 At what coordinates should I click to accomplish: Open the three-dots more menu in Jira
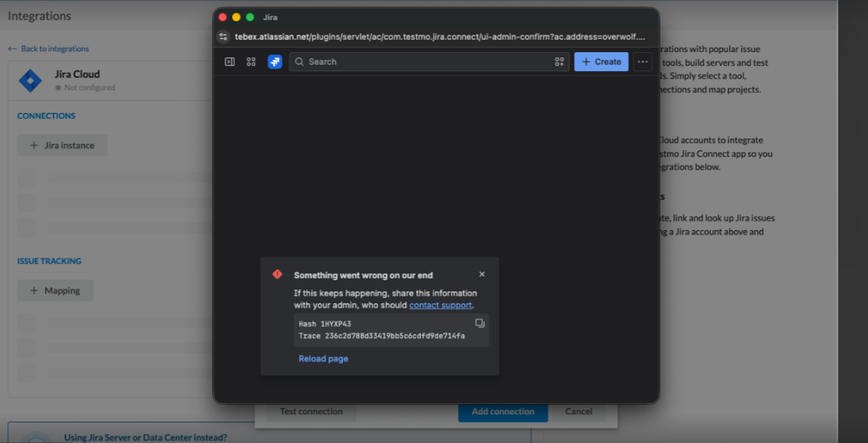(642, 62)
